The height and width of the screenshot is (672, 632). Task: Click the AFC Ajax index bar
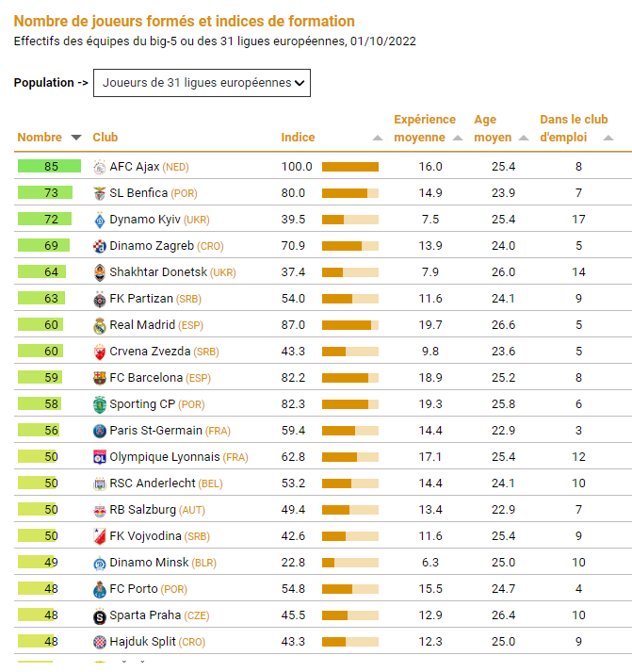[x=350, y=167]
